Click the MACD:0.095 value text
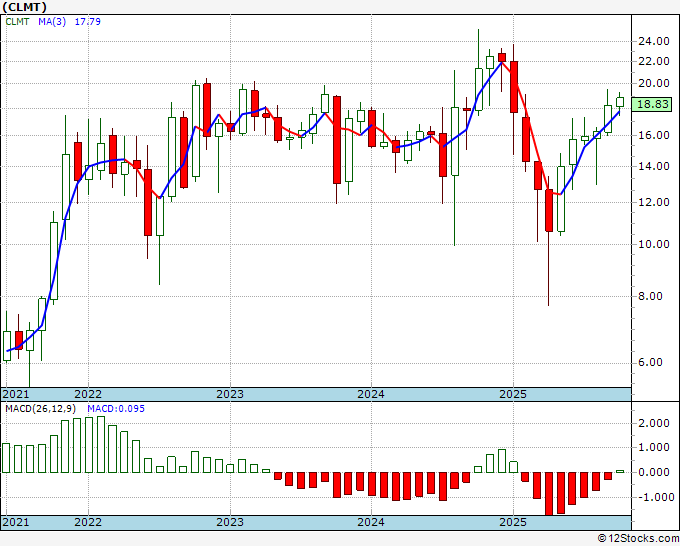This screenshot has height=546, width=680. coord(116,409)
